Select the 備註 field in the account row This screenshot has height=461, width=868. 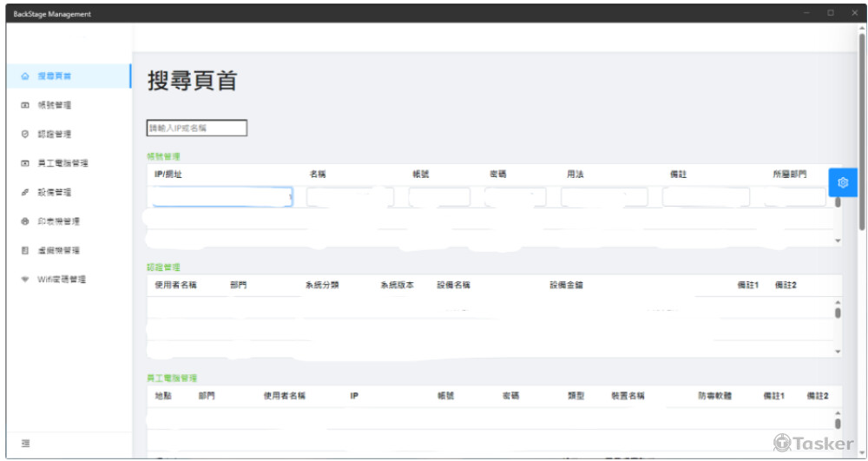[706, 197]
